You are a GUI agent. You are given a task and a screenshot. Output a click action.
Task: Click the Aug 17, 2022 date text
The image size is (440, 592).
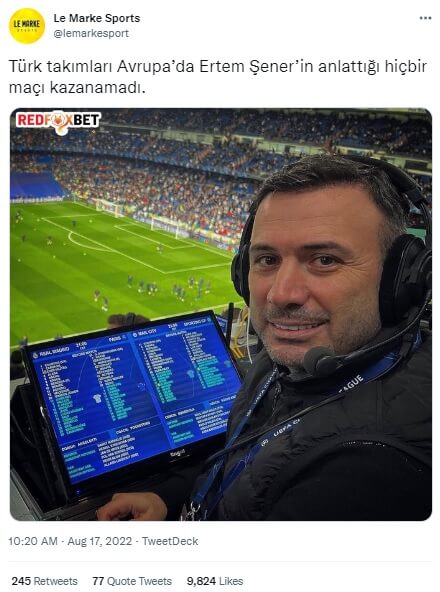click(100, 541)
